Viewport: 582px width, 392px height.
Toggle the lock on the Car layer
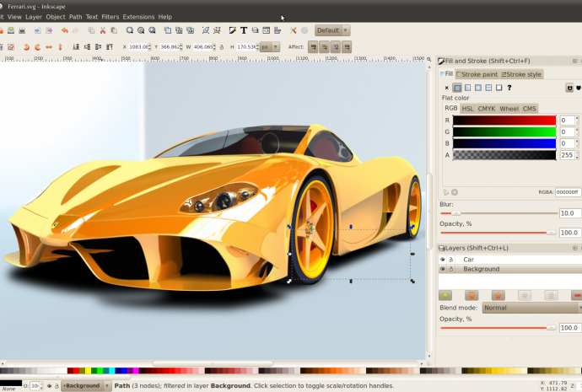[450, 260]
